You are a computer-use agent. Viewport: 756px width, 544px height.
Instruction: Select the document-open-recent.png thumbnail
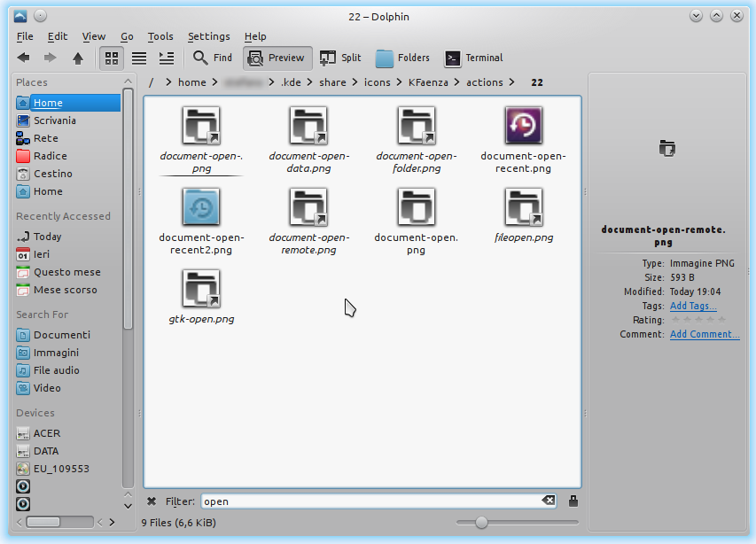[x=523, y=126]
